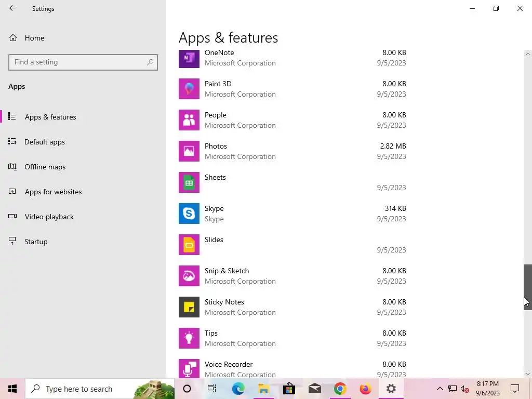Click the Sheets app icon
532x399 pixels.
[189, 182]
